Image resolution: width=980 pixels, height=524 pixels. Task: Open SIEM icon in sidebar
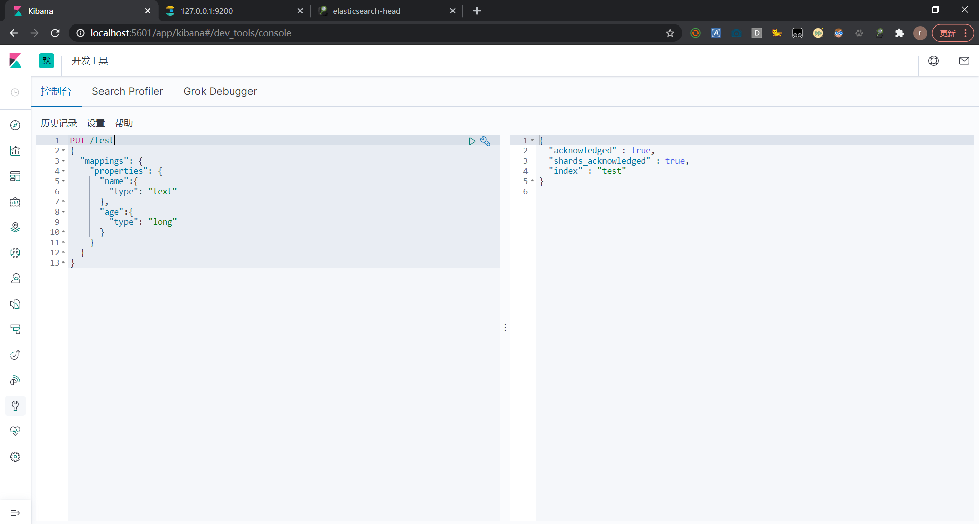pyautogui.click(x=15, y=380)
